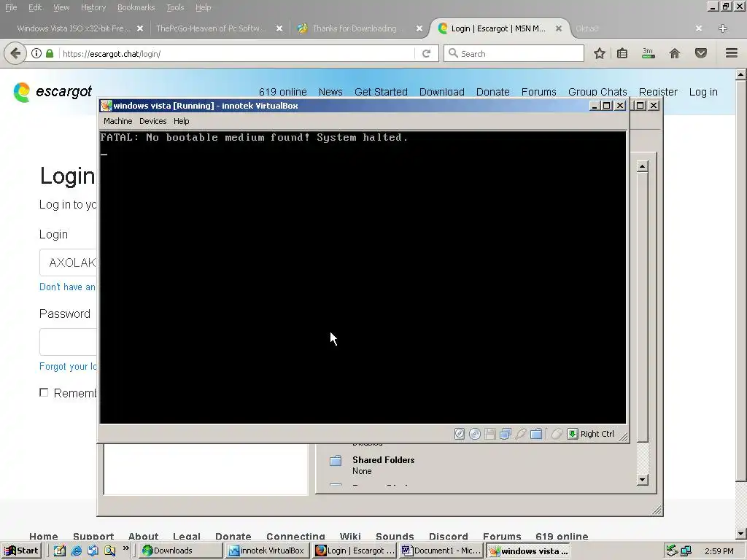The width and height of the screenshot is (747, 560).
Task: Switch to Document1 - Microsoft Word taskbar button
Action: (441, 551)
